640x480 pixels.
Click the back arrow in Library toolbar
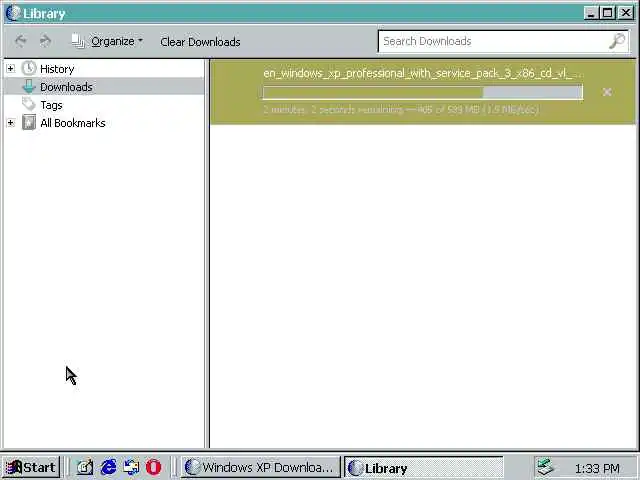[x=20, y=41]
